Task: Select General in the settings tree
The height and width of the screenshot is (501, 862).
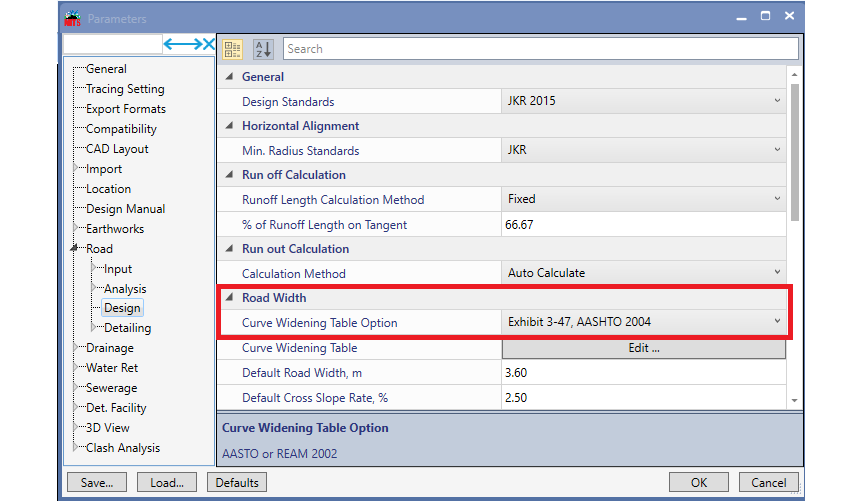Action: pyautogui.click(x=106, y=69)
